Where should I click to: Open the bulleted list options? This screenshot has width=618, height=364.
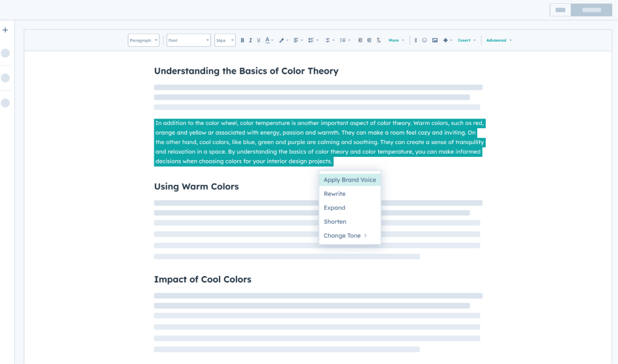[313, 40]
